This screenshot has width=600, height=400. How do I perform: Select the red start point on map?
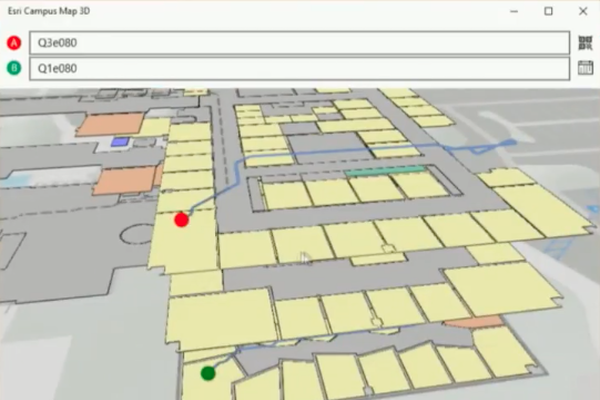pos(181,219)
